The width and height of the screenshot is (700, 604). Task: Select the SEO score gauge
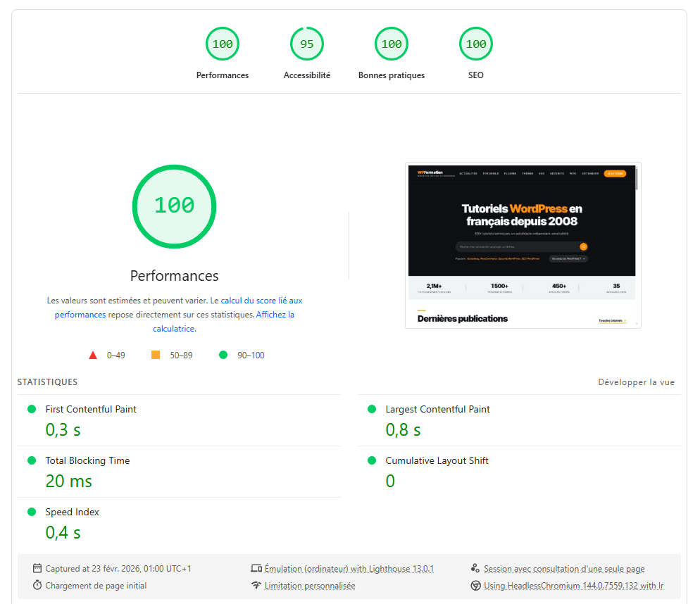click(x=475, y=44)
